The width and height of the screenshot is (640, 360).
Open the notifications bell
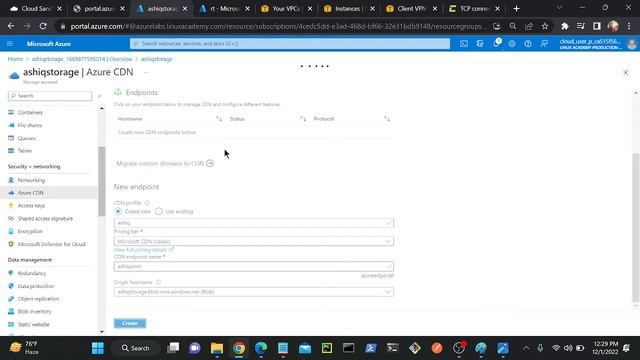coord(496,44)
